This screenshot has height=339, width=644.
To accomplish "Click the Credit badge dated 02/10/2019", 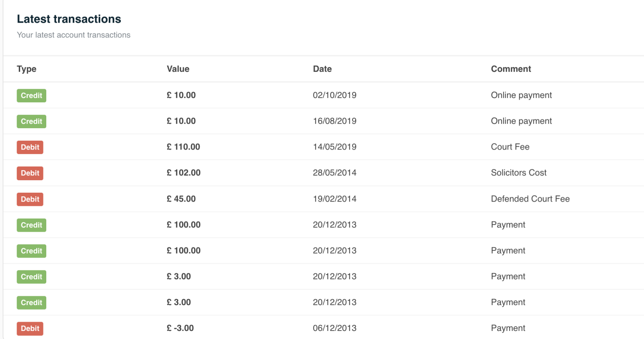I will [x=31, y=96].
